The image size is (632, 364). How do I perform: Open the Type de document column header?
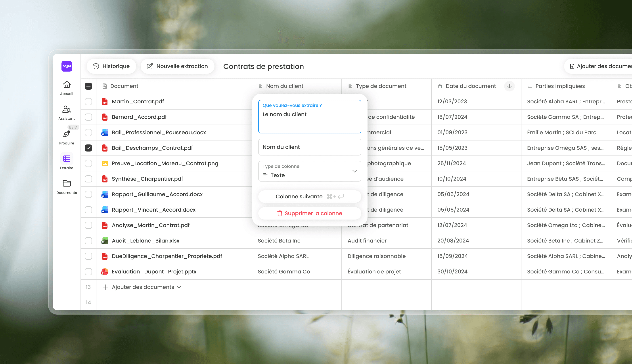[381, 86]
